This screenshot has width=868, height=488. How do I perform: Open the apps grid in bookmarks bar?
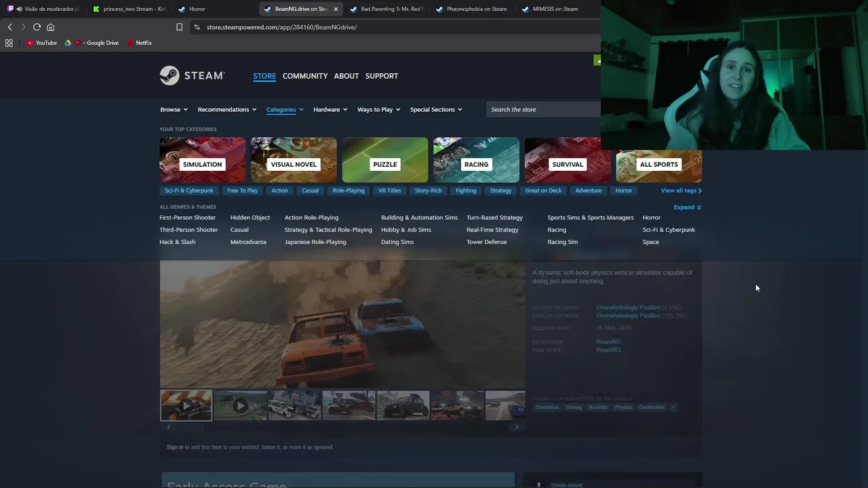9,43
